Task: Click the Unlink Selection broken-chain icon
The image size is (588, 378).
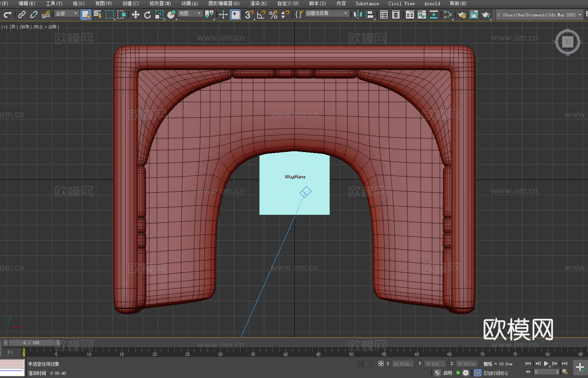Action: pos(34,14)
